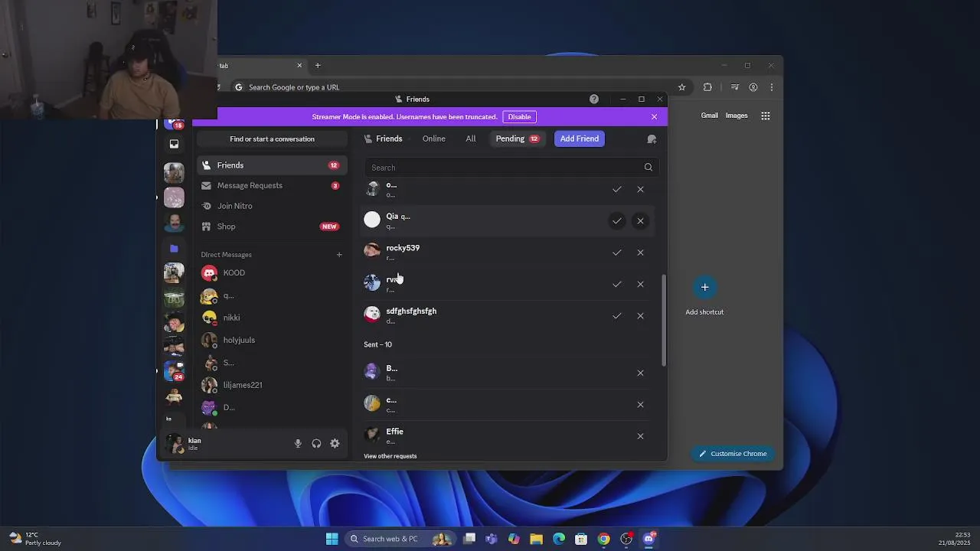Open the purple server folder icon
Viewport: 980px width, 551px height.
coord(174,248)
